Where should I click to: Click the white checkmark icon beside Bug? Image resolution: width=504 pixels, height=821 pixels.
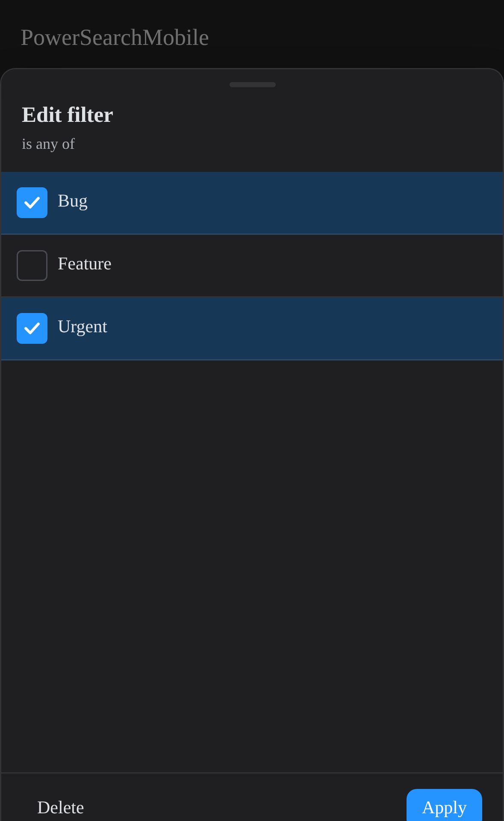pos(32,203)
